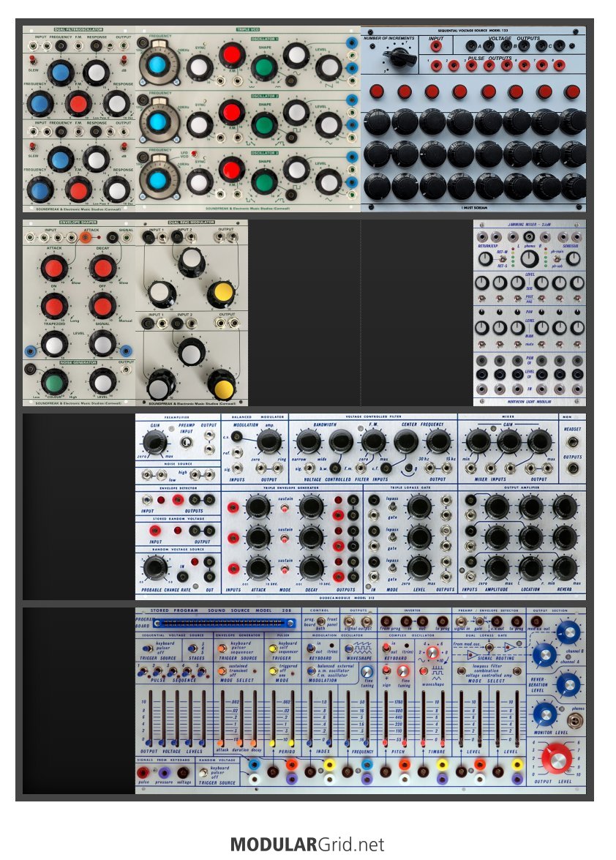Toggle bottom sustain switch in Triple Envelope Generator
This screenshot has width=616, height=860.
285,569
